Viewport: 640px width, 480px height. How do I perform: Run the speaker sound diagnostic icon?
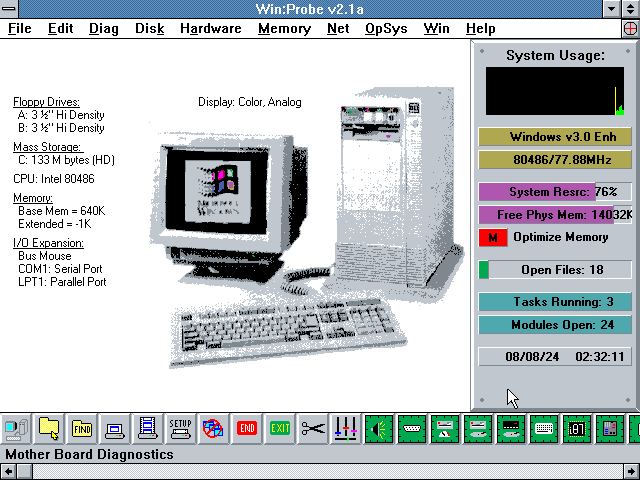(379, 429)
